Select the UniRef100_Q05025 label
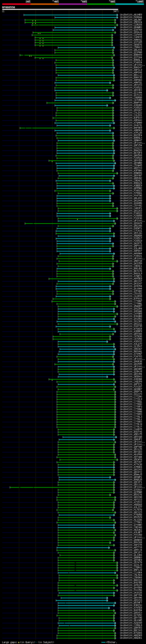The height and width of the screenshot is (644, 146). pos(131,585)
